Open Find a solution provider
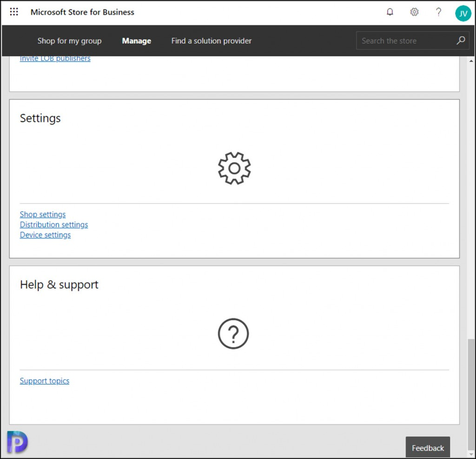The height and width of the screenshot is (459, 476). (x=212, y=41)
